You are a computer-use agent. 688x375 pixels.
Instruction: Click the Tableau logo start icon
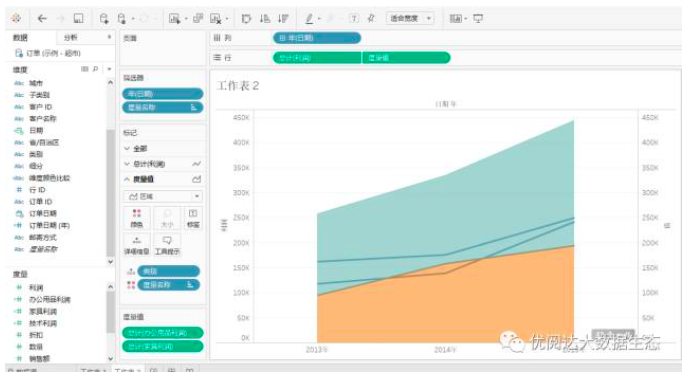pyautogui.click(x=16, y=18)
